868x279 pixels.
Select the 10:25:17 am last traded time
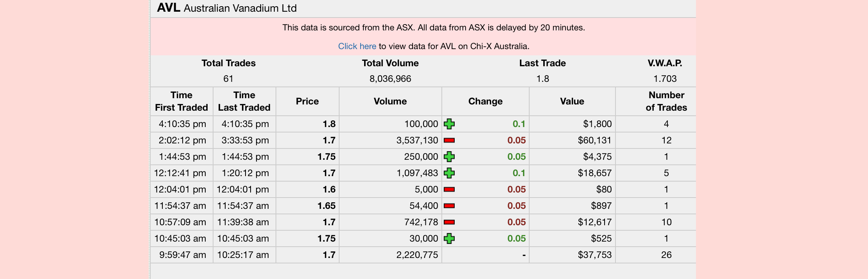243,255
